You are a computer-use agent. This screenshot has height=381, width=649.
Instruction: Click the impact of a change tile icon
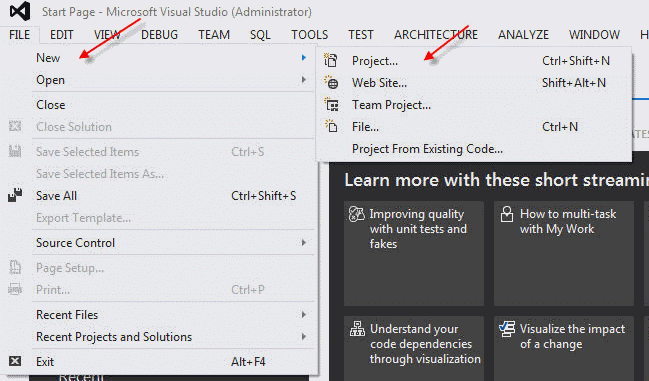[507, 329]
